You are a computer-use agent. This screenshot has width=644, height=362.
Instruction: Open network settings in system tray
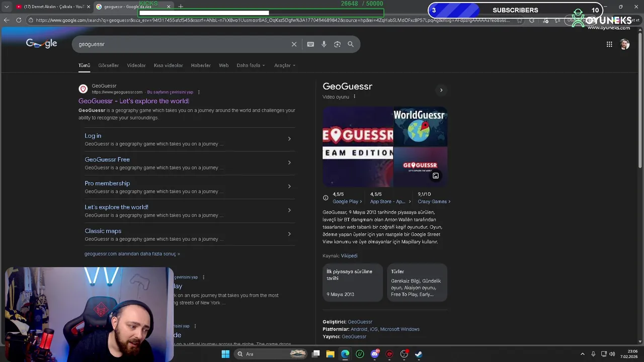pyautogui.click(x=604, y=354)
